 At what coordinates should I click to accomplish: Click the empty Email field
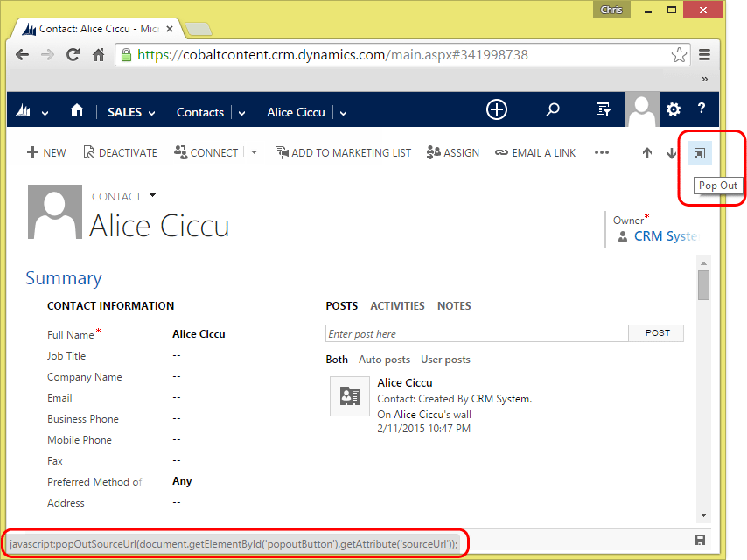coord(177,397)
